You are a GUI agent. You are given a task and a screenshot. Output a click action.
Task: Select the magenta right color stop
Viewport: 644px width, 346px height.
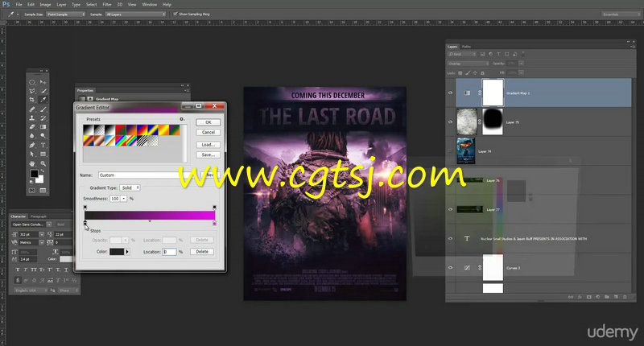click(x=214, y=223)
